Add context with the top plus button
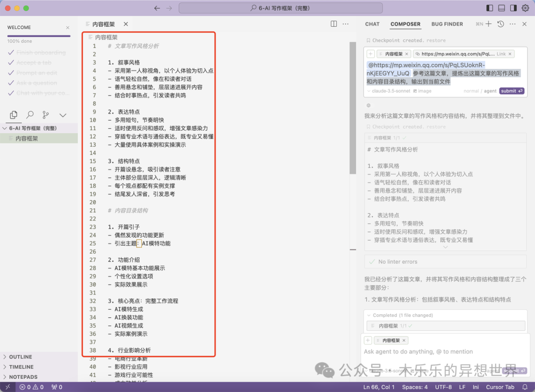 point(371,54)
